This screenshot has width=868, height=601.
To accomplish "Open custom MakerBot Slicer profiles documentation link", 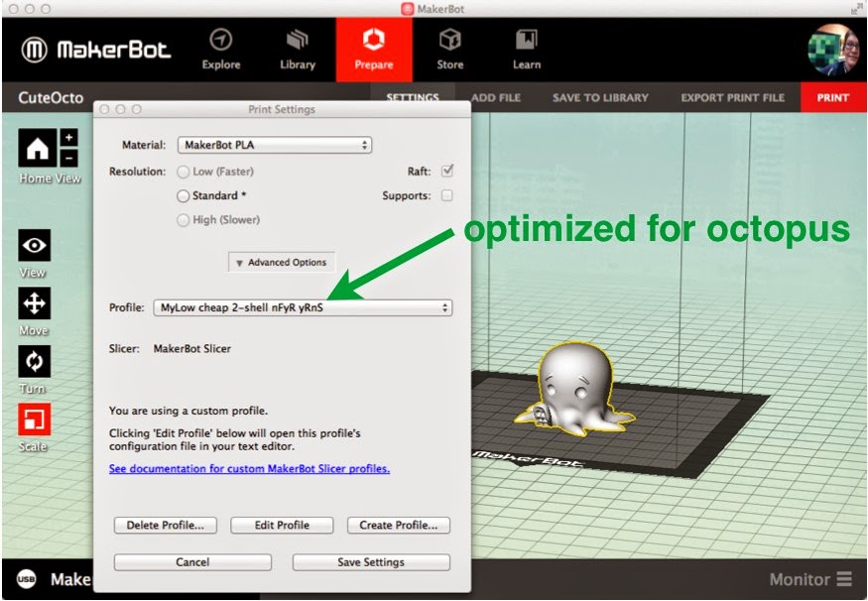I will point(249,469).
